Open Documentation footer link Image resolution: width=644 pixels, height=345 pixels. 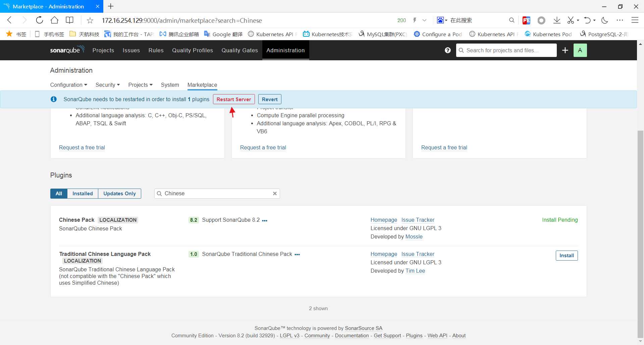coord(352,336)
